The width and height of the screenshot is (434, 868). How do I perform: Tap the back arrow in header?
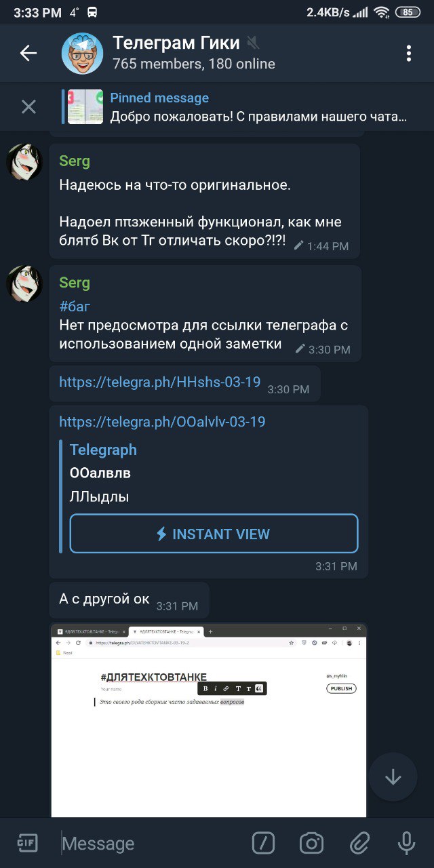[x=28, y=53]
